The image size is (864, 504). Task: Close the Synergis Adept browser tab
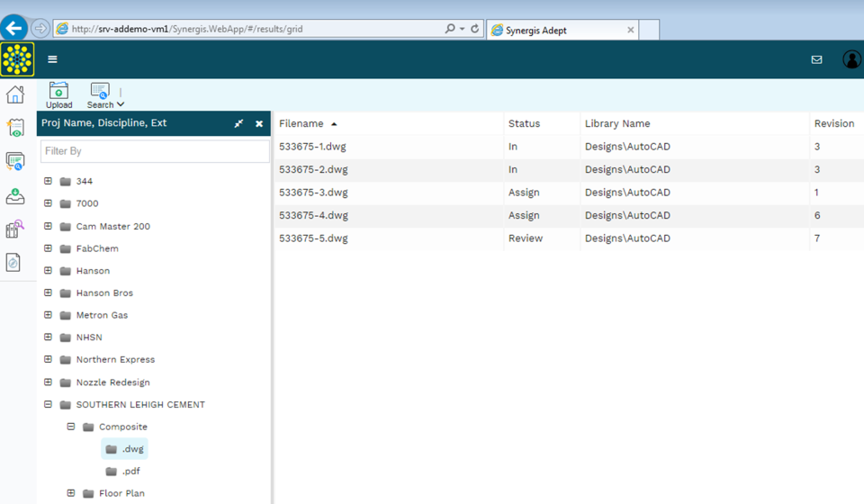(630, 31)
